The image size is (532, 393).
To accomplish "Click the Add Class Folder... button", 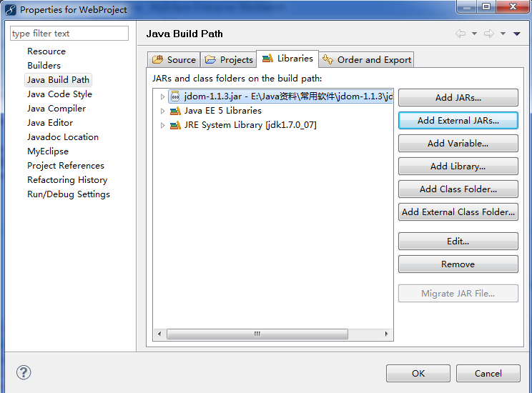I will tap(458, 189).
